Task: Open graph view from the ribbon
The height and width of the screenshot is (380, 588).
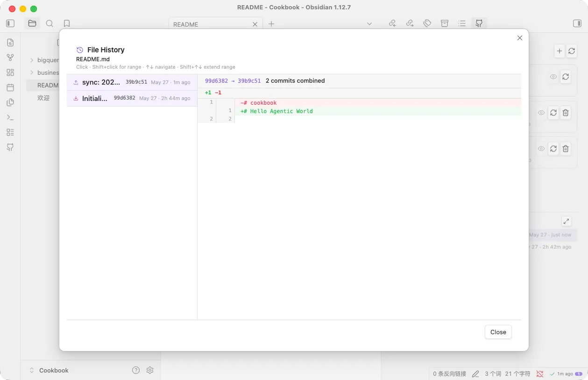Action: click(10, 57)
